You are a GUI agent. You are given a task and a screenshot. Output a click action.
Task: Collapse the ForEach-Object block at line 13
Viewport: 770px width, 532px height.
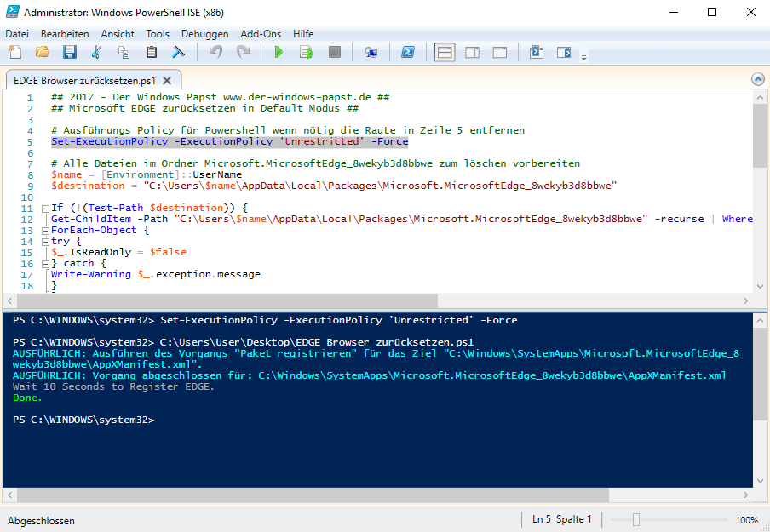(44, 230)
